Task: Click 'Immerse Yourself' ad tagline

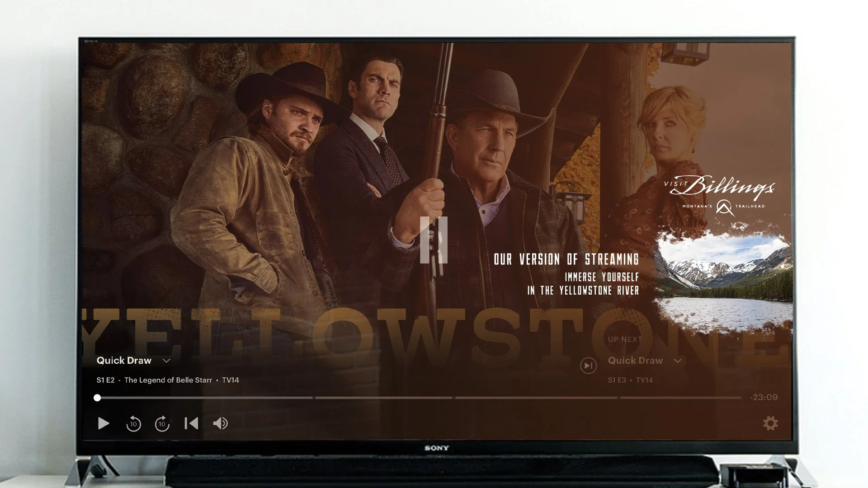Action: (602, 277)
